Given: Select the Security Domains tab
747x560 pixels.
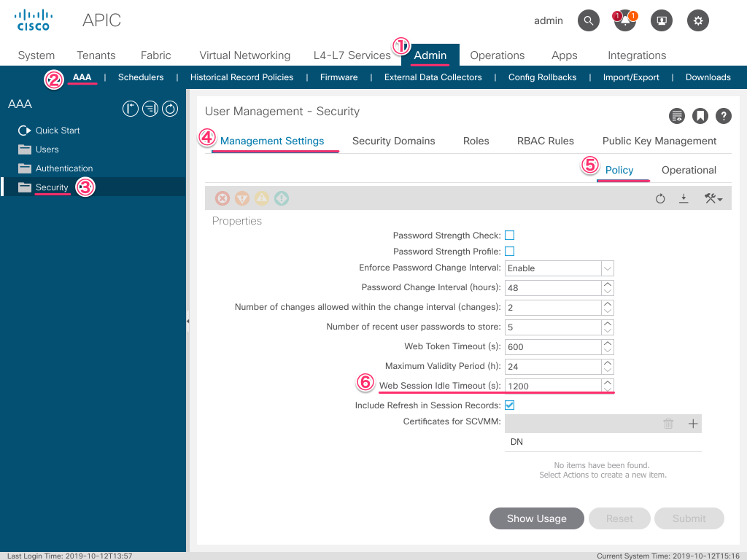Looking at the screenshot, I should pyautogui.click(x=393, y=141).
